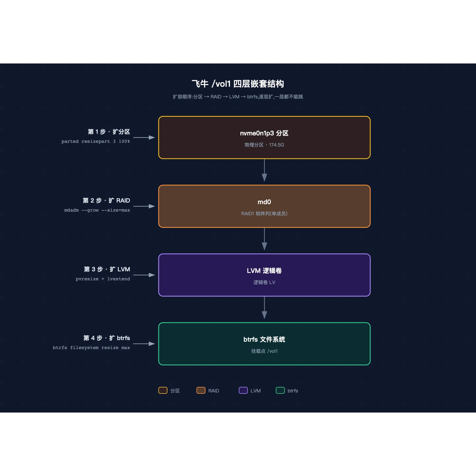Click the text 逻辑卷 LV
The height and width of the screenshot is (476, 476).
click(264, 282)
